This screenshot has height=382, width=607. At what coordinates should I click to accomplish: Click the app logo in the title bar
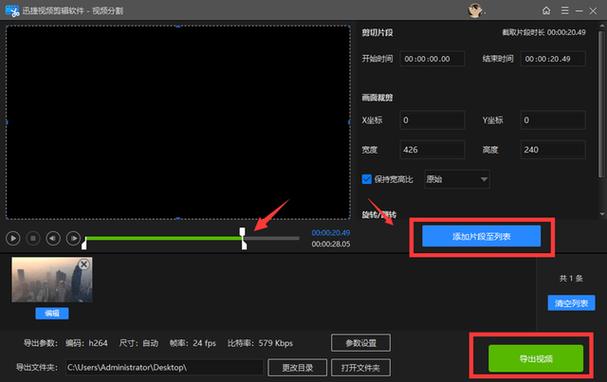(x=12, y=10)
